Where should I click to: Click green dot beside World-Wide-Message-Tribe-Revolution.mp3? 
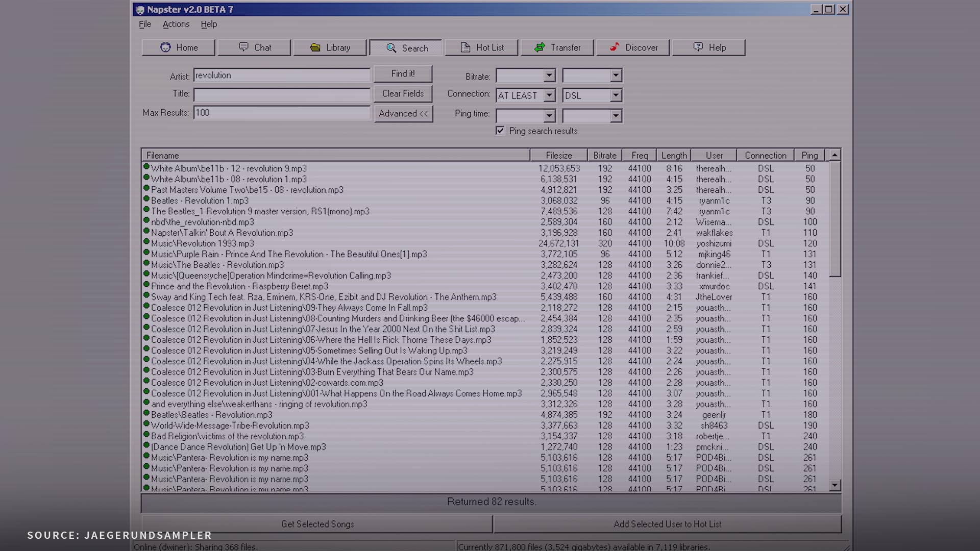tap(146, 423)
